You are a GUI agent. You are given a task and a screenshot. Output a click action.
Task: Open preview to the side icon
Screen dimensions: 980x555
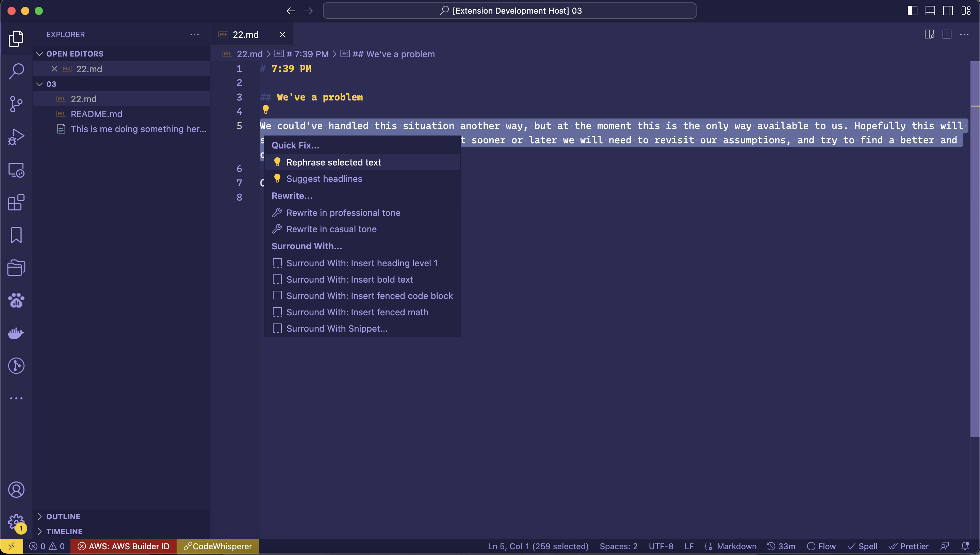[929, 34]
